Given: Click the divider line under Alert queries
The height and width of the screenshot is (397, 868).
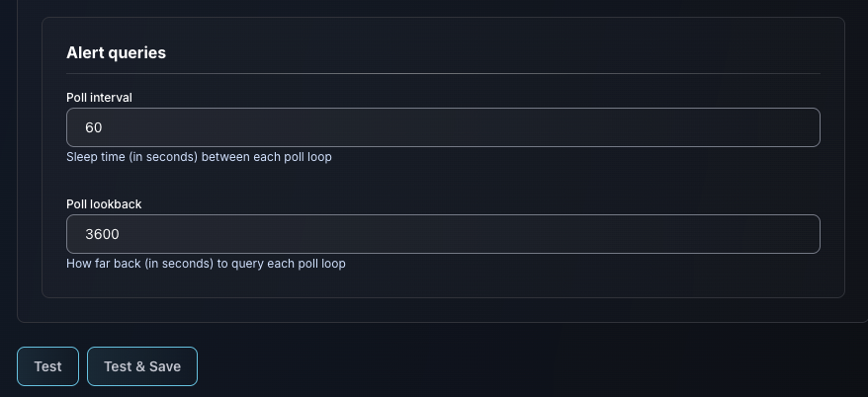Looking at the screenshot, I should 443,73.
